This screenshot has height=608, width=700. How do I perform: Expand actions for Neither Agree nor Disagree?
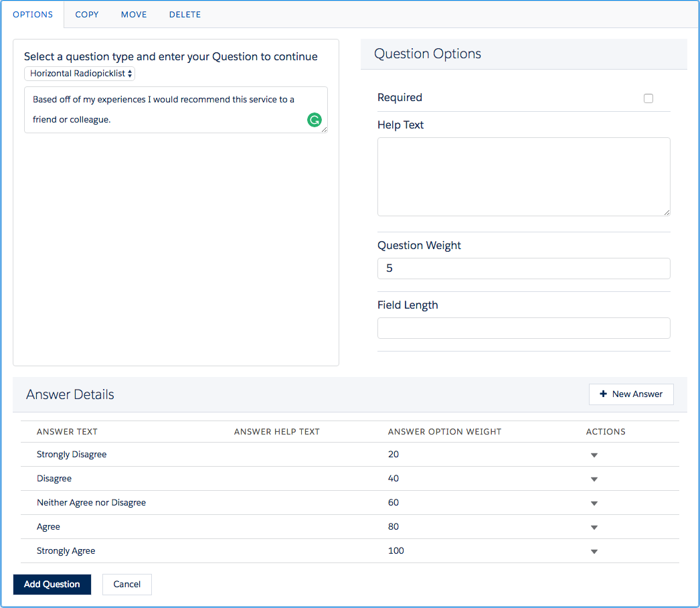594,504
